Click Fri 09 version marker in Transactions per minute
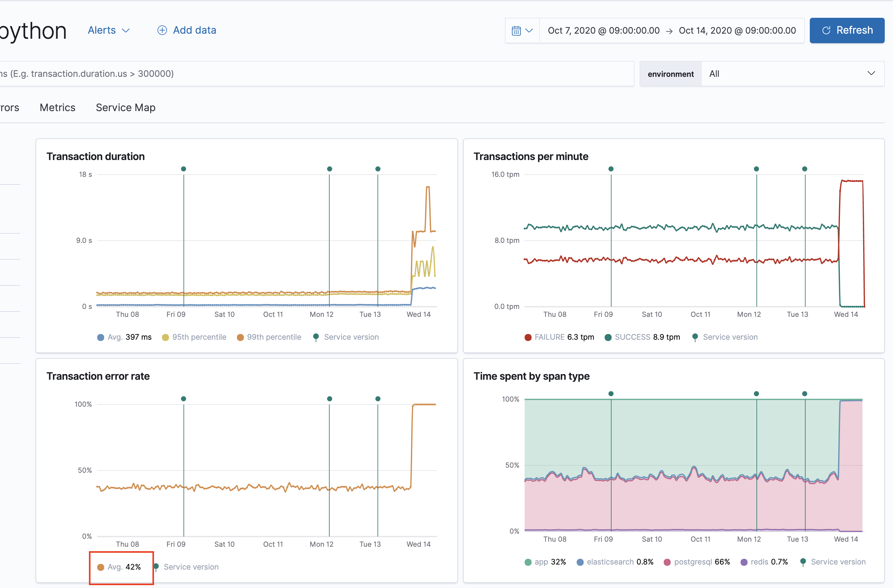 tap(611, 169)
